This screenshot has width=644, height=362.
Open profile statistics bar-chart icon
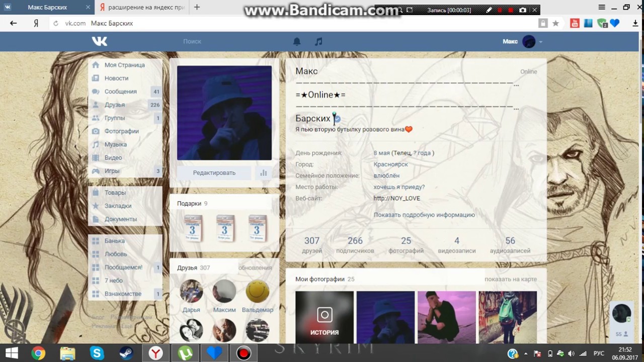click(263, 172)
